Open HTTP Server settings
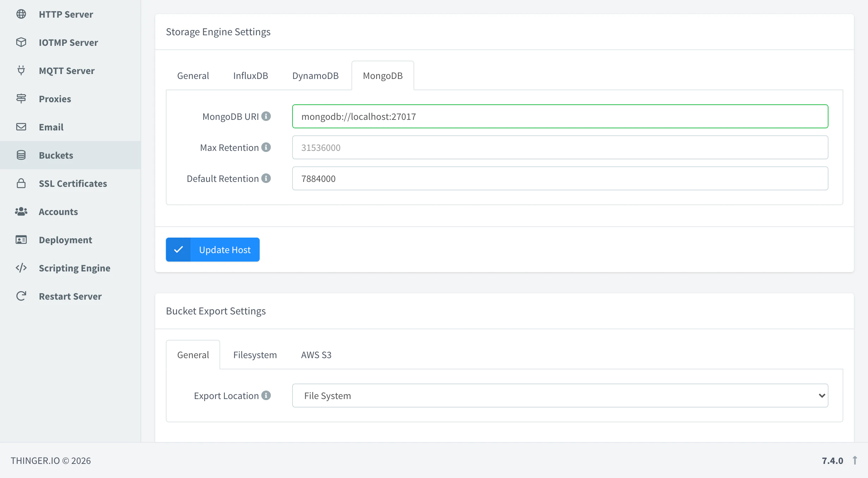The image size is (868, 478). click(x=71, y=14)
